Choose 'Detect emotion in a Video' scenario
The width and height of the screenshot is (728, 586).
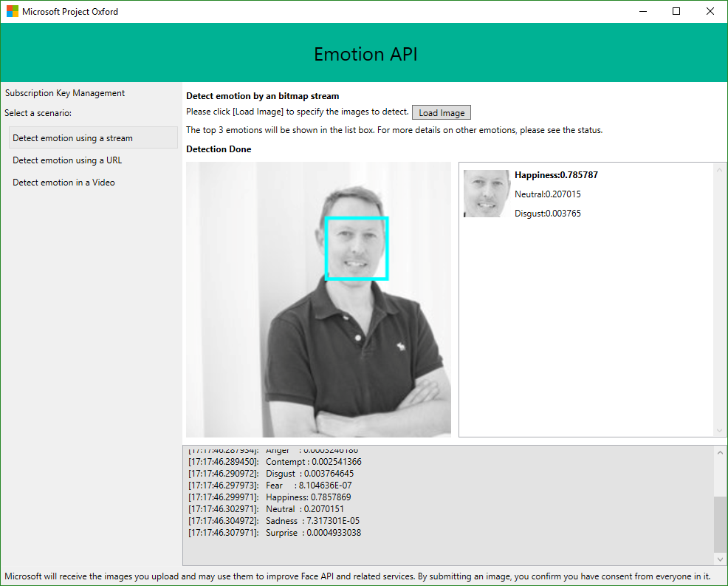(x=64, y=183)
